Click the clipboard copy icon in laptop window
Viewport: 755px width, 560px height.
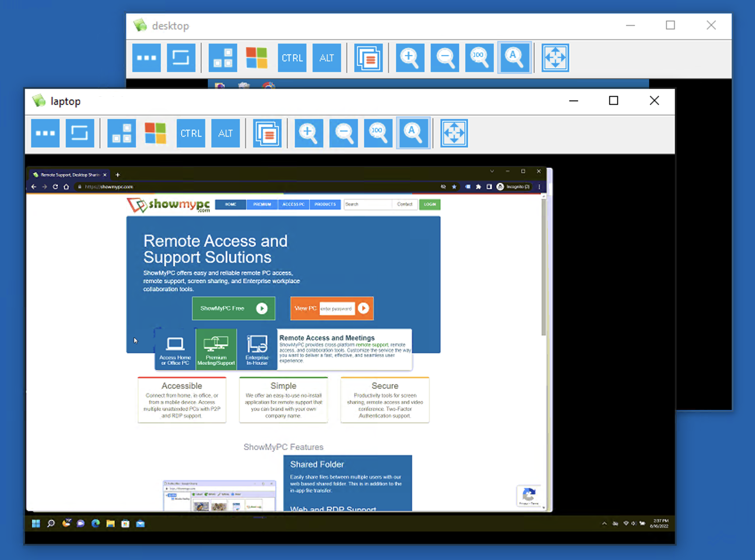click(x=267, y=133)
